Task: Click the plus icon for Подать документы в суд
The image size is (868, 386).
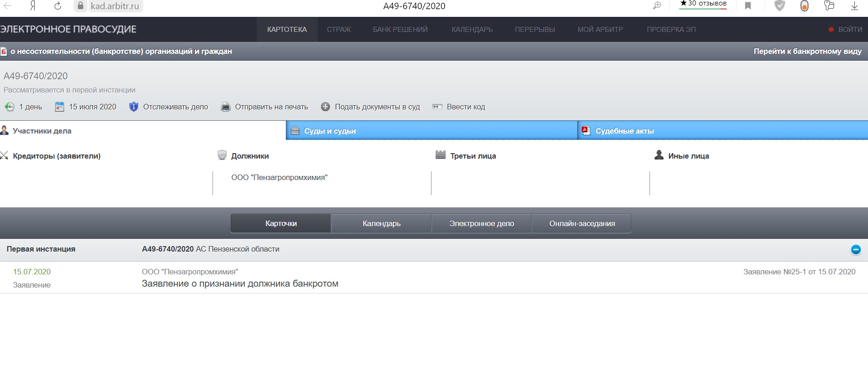Action: [x=325, y=107]
